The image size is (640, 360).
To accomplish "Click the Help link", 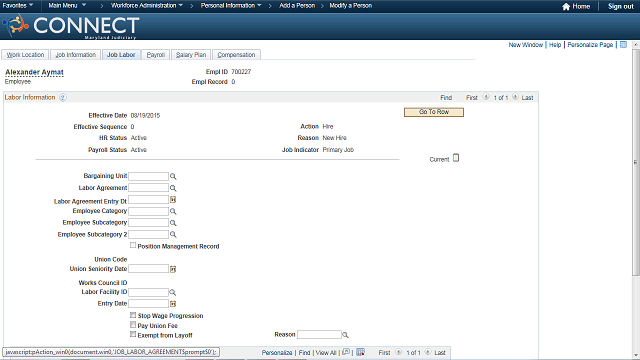I will 555,44.
